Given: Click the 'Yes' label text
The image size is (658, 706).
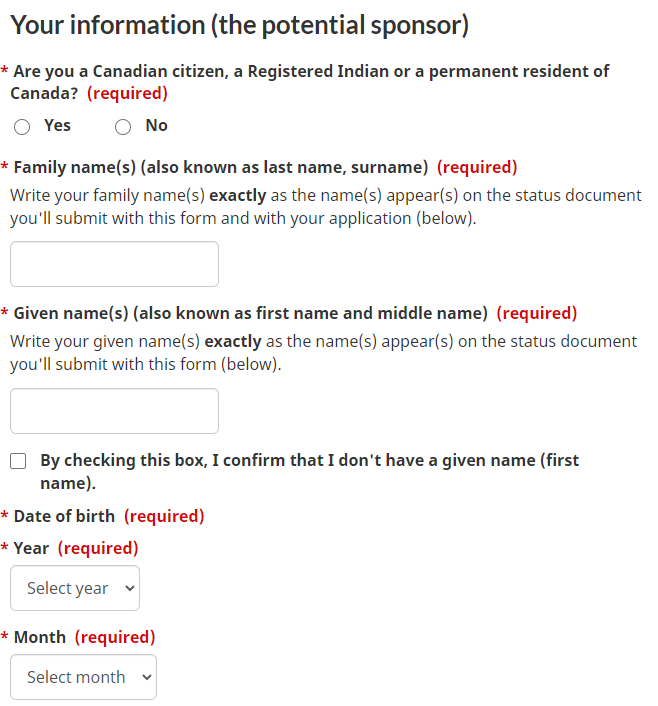Looking at the screenshot, I should coord(57,125).
